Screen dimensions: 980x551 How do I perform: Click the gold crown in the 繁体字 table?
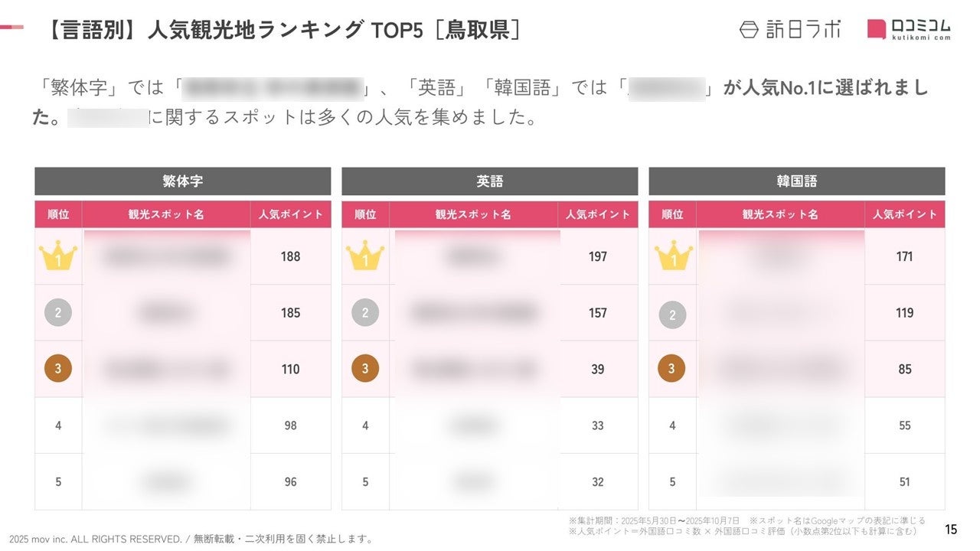pos(58,256)
